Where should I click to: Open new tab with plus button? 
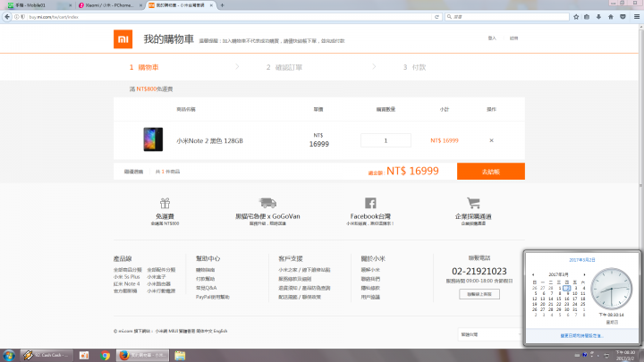[222, 5]
